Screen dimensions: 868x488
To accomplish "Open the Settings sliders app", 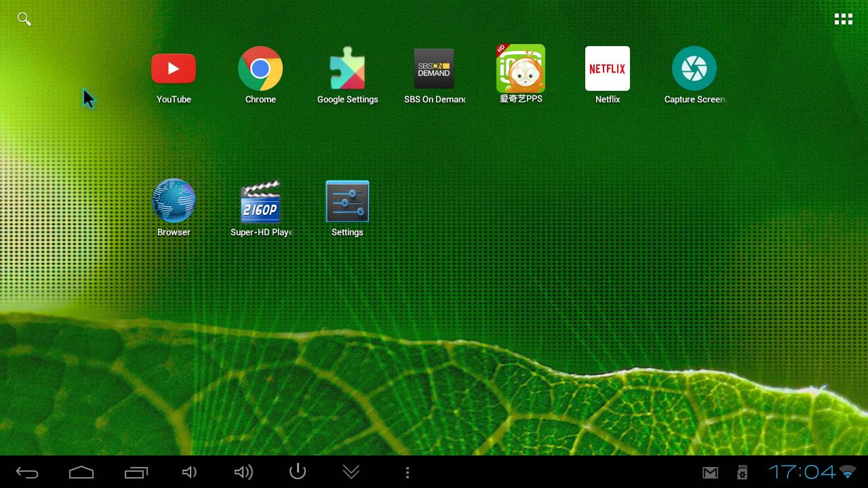I will [347, 201].
